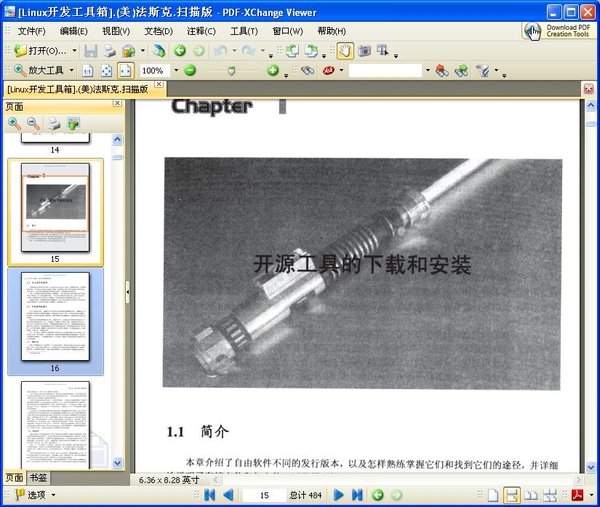Open the 工具(T) menu
This screenshot has width=600, height=507.
pos(244,31)
